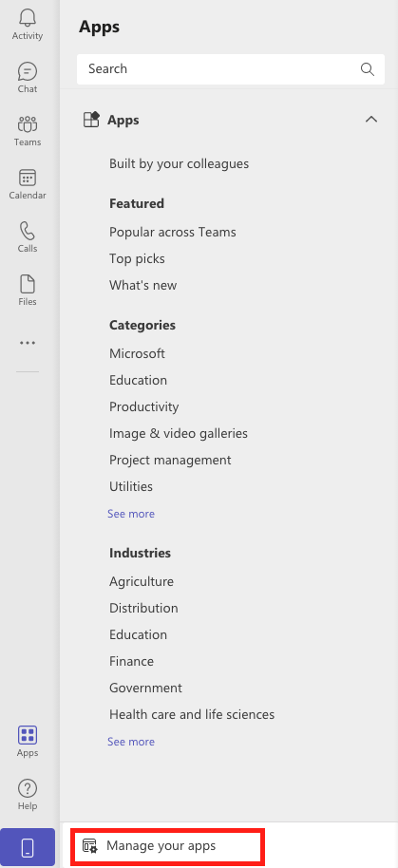Show more apps ellipsis icon
Image resolution: width=398 pixels, height=868 pixels.
(28, 343)
